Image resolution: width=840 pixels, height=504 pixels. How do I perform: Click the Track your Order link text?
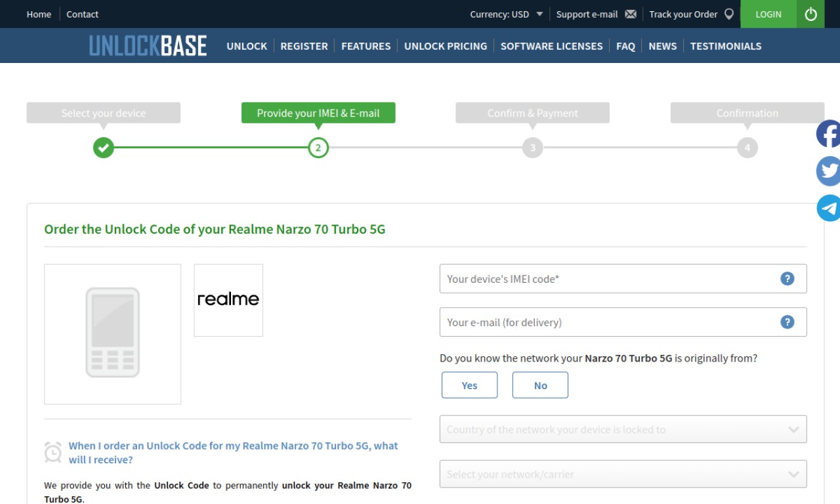(683, 14)
